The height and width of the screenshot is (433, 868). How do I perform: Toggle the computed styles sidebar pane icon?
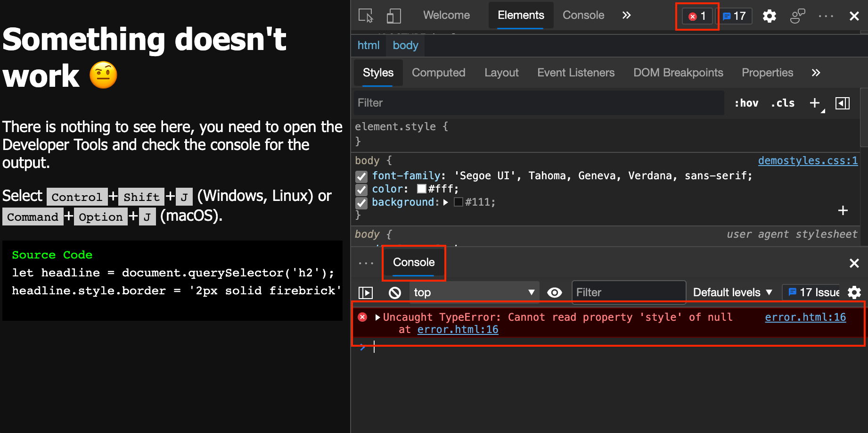[x=843, y=103]
